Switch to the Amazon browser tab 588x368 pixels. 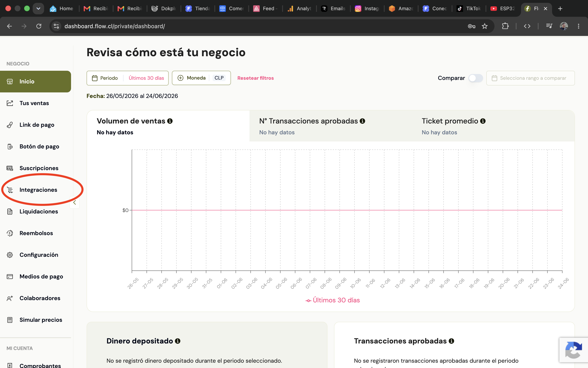click(x=401, y=9)
